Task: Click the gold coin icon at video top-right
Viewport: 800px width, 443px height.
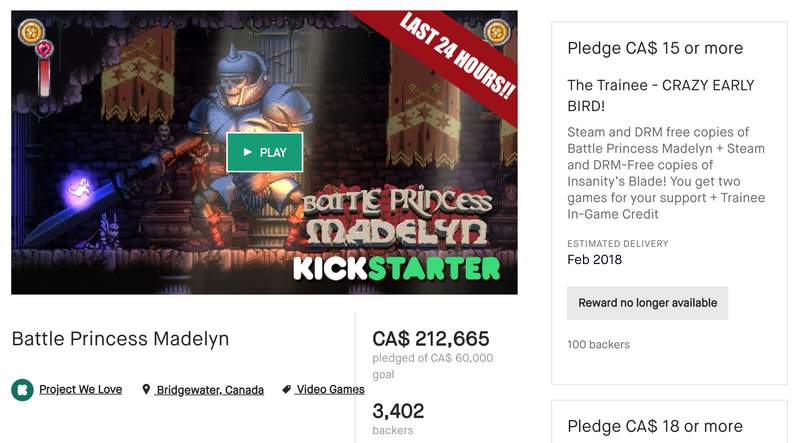Action: pyautogui.click(x=497, y=32)
